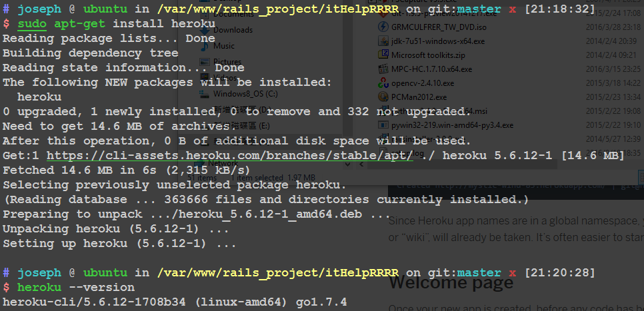Select Network in Explorer navigation pane
This screenshot has height=311, width=644.
click(223, 163)
